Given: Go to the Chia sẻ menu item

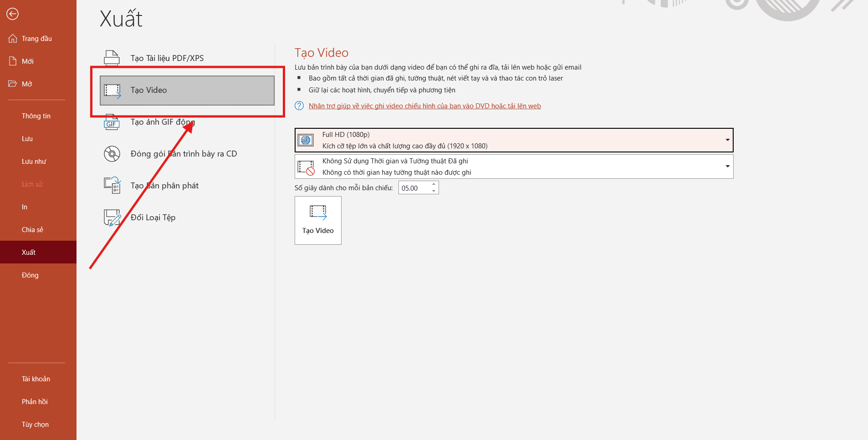Looking at the screenshot, I should point(32,230).
